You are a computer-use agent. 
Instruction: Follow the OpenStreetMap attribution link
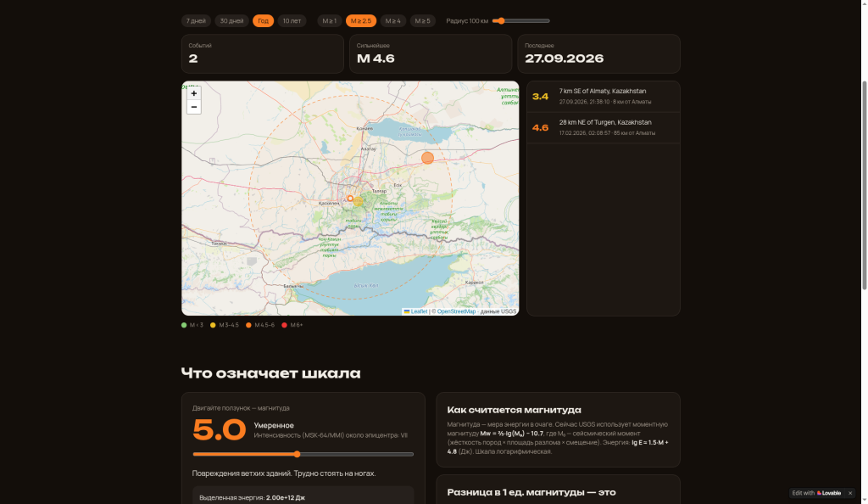456,311
